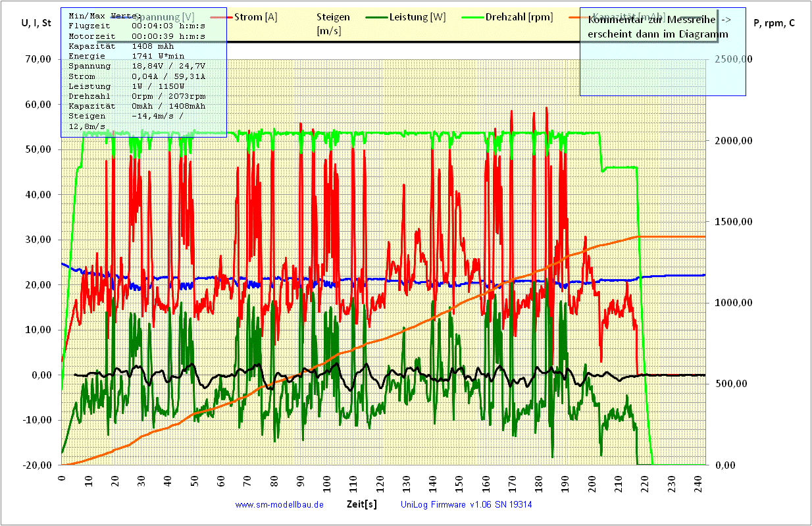This screenshot has height=526, width=812.
Task: Click the -10,00 left axis tick label
Action: click(x=38, y=420)
